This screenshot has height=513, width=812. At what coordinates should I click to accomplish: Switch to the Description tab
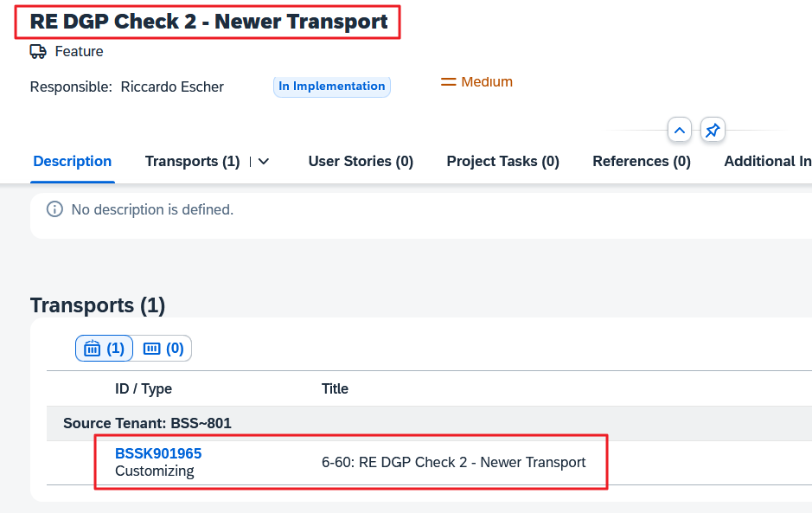point(73,162)
